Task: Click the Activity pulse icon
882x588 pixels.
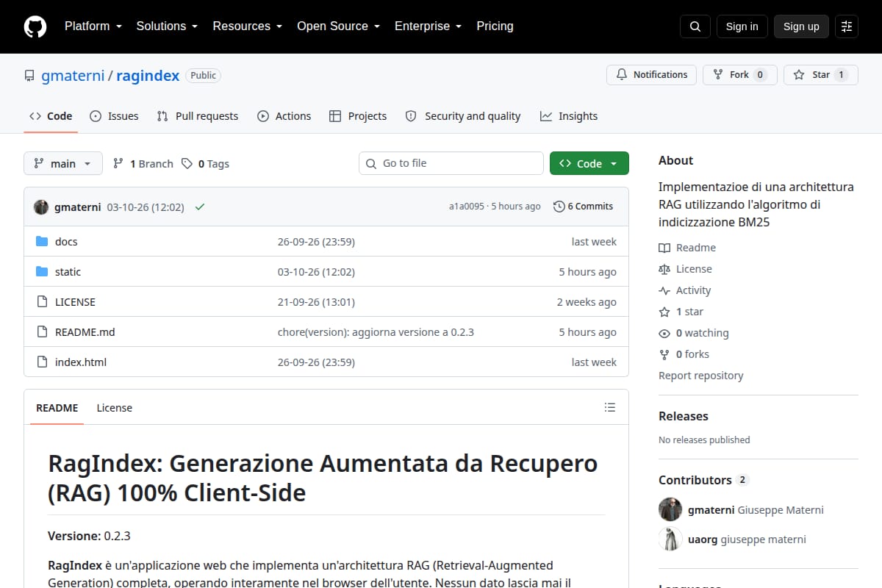Action: pyautogui.click(x=664, y=290)
